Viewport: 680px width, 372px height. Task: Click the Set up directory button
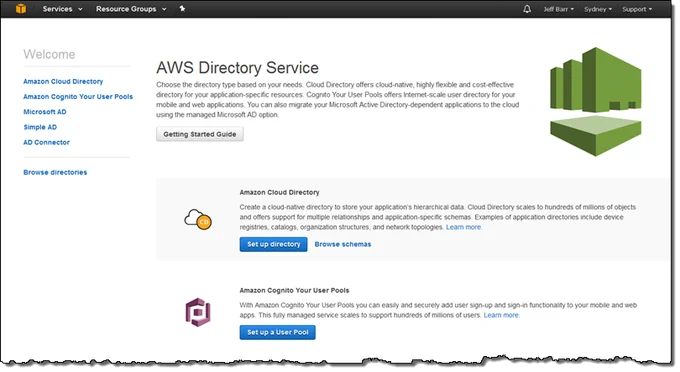(273, 244)
